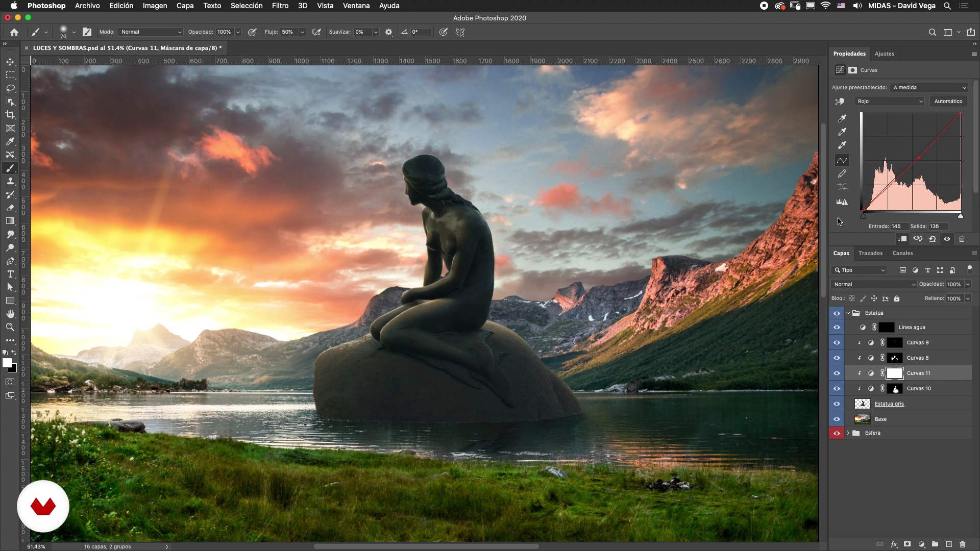
Task: Open the Opacidad dropdown in options bar
Action: (x=238, y=32)
